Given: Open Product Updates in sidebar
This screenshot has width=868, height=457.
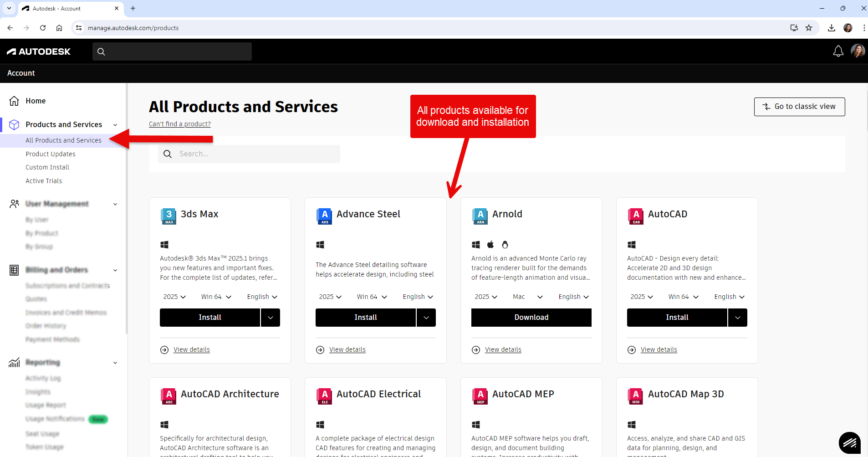Looking at the screenshot, I should (51, 154).
